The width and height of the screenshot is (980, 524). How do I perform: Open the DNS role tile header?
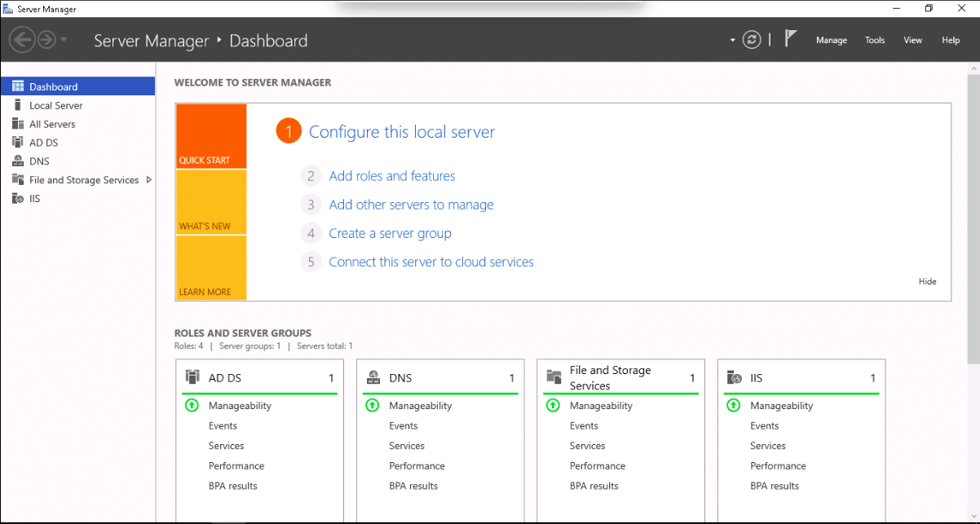pyautogui.click(x=441, y=378)
